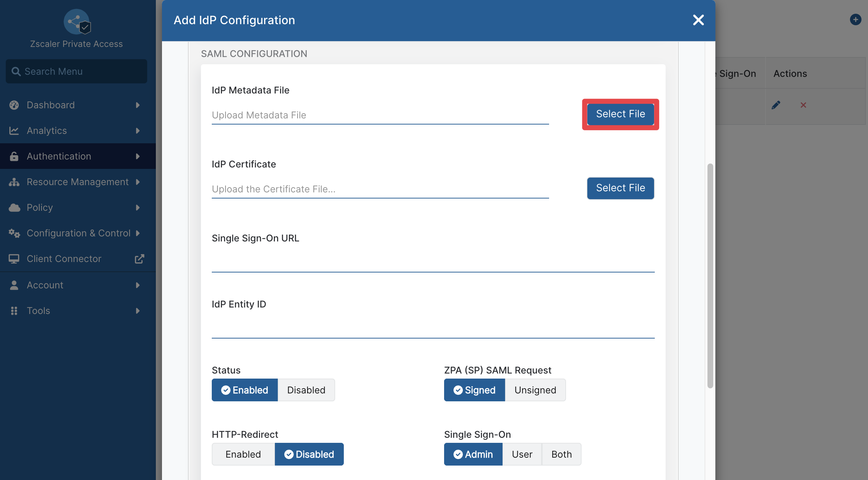Viewport: 868px width, 480px height.
Task: Click the Dashboard gauge icon in sidebar
Action: pyautogui.click(x=14, y=105)
